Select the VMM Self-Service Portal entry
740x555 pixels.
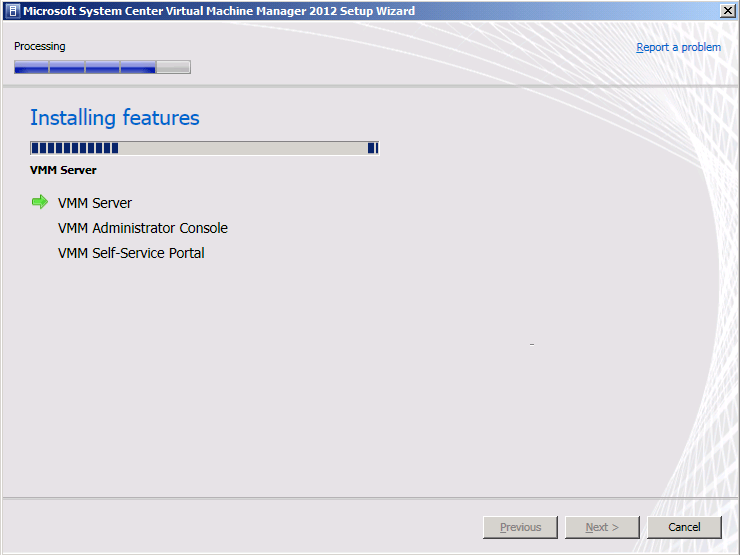coord(131,253)
